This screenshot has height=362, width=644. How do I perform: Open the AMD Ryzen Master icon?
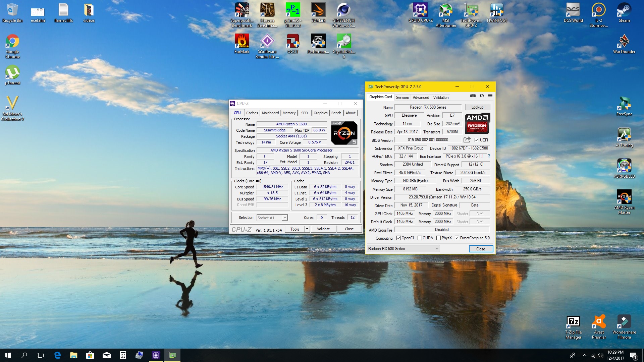point(624,202)
